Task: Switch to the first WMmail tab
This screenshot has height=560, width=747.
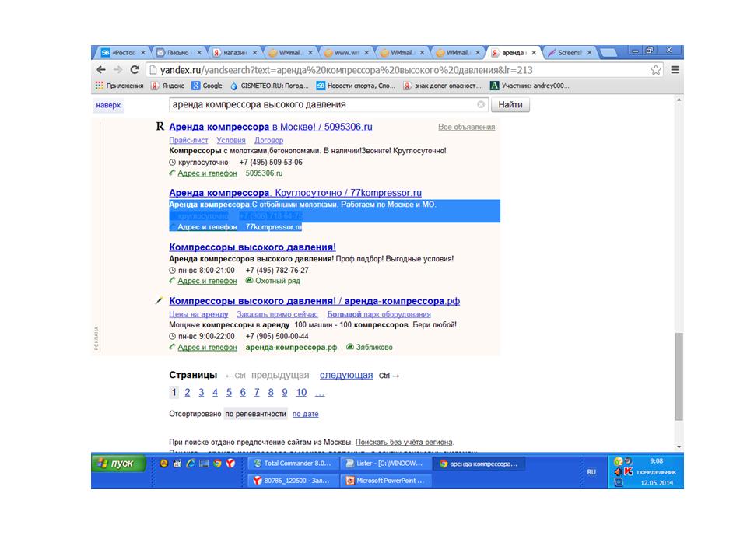Action: coord(289,53)
